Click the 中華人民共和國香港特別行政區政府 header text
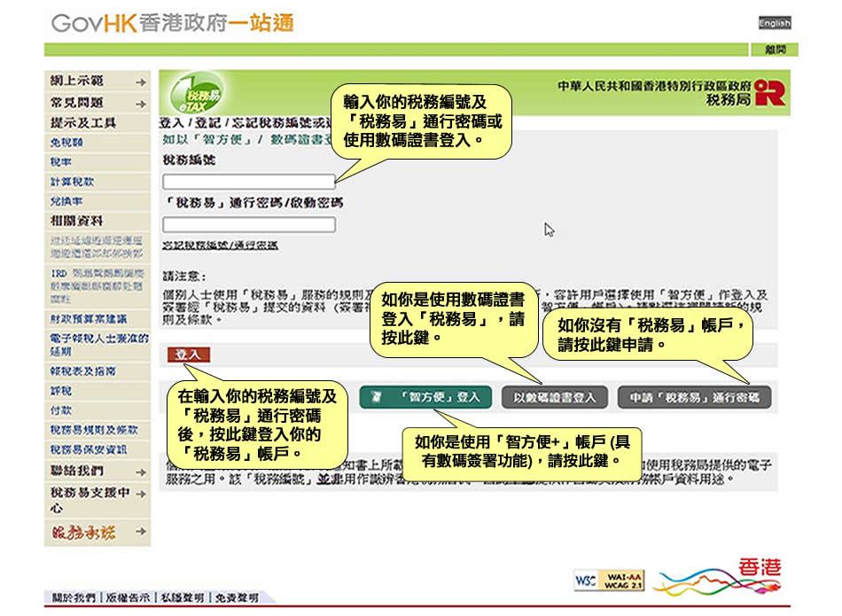 (655, 86)
